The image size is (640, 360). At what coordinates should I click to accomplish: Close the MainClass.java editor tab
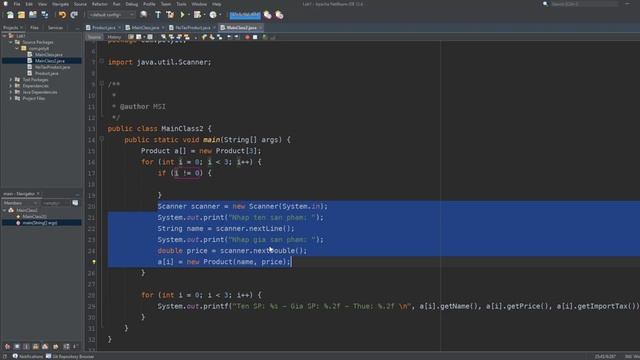(x=163, y=28)
